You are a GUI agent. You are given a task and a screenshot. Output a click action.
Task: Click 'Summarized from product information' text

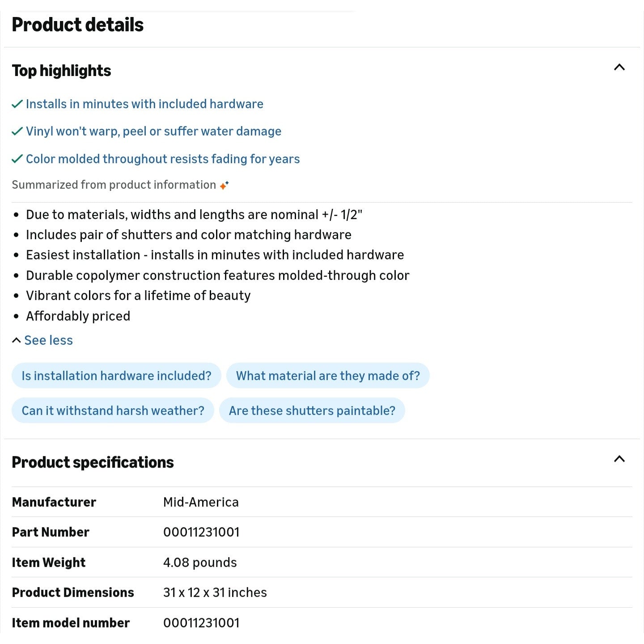pyautogui.click(x=114, y=185)
